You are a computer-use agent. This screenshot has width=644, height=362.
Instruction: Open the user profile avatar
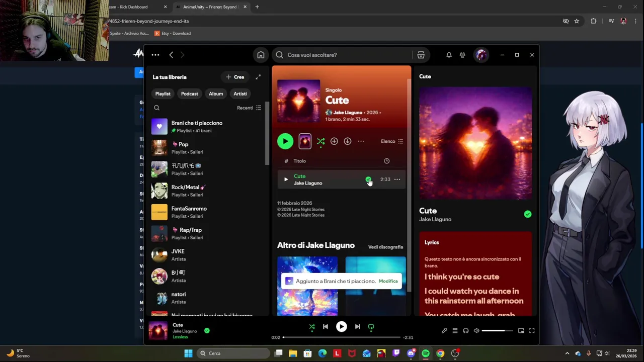[481, 55]
